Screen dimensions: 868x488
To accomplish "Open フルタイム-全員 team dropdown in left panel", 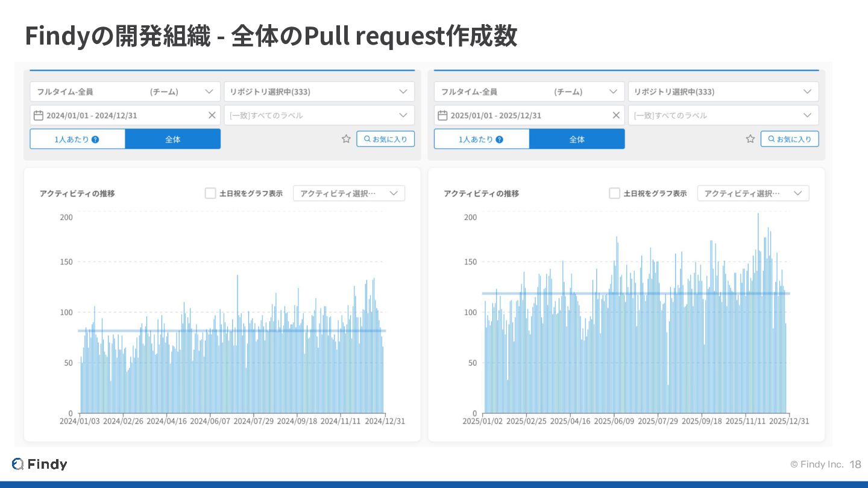I will click(125, 92).
